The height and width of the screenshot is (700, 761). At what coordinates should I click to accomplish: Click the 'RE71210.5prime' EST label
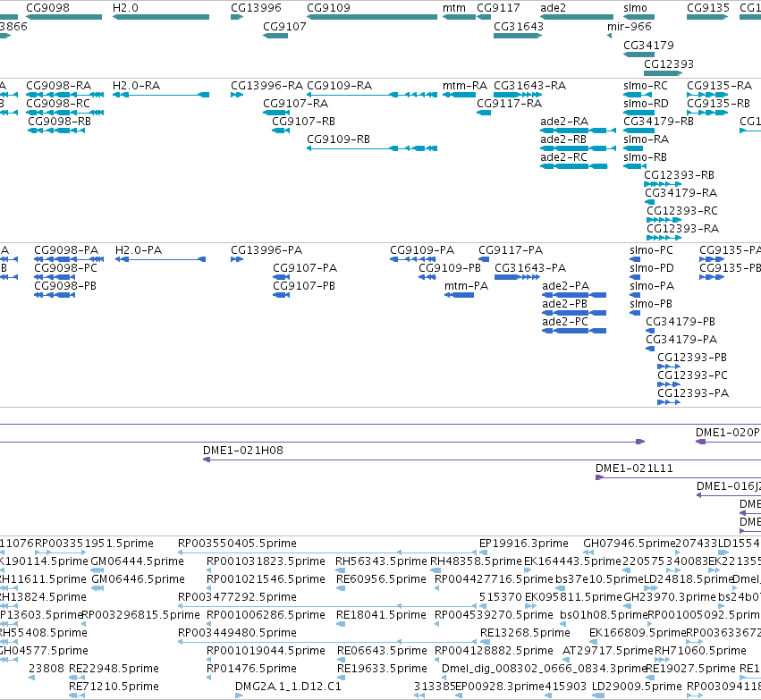114,687
